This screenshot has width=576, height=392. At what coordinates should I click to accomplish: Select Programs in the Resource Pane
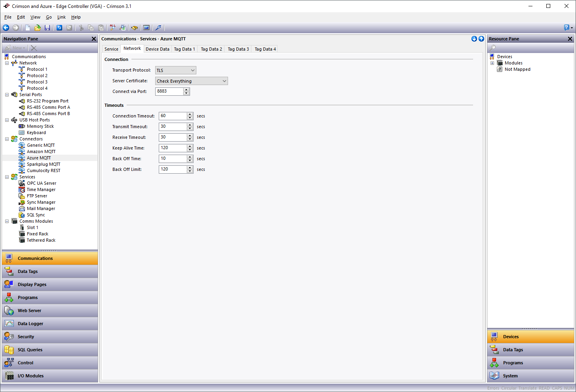click(x=530, y=363)
